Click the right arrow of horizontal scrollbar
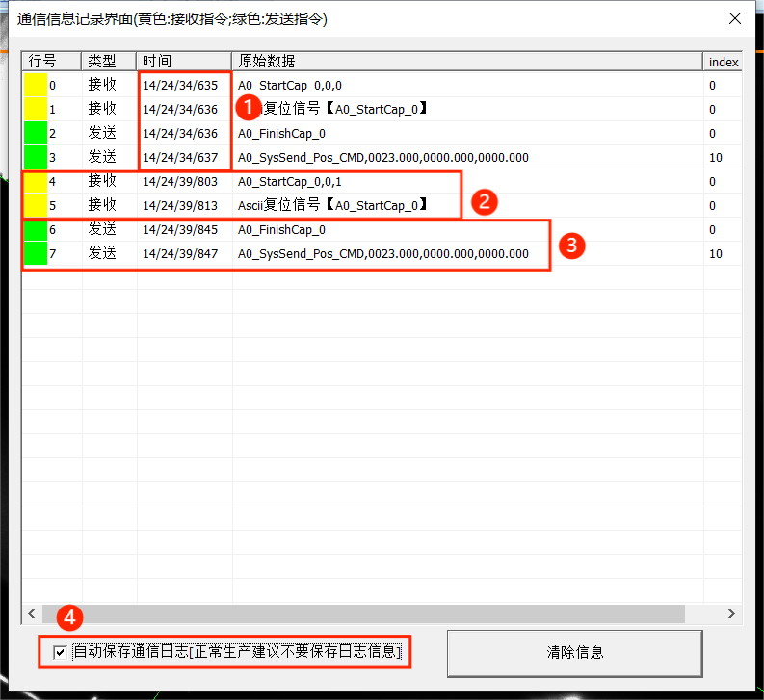The width and height of the screenshot is (764, 700). [732, 613]
